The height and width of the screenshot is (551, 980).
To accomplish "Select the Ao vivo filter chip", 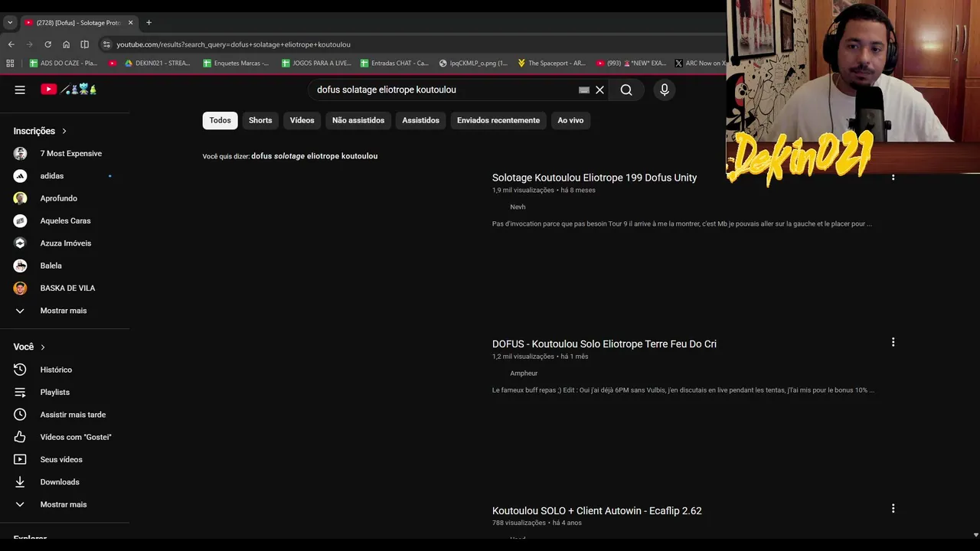I will point(570,120).
